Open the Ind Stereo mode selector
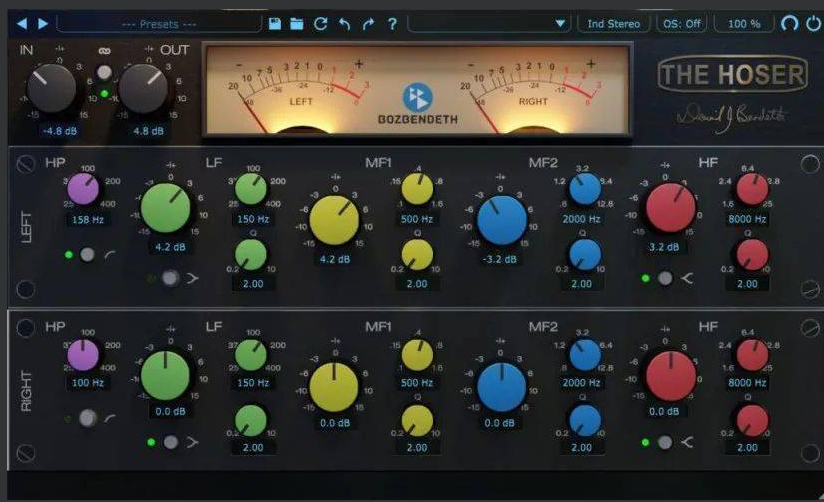This screenshot has width=824, height=502. (x=613, y=24)
